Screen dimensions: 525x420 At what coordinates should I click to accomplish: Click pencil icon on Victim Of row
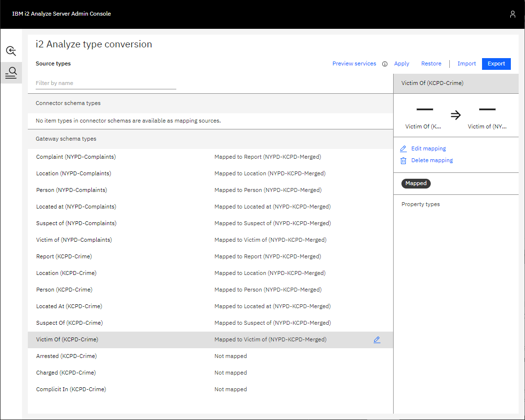pyautogui.click(x=377, y=340)
